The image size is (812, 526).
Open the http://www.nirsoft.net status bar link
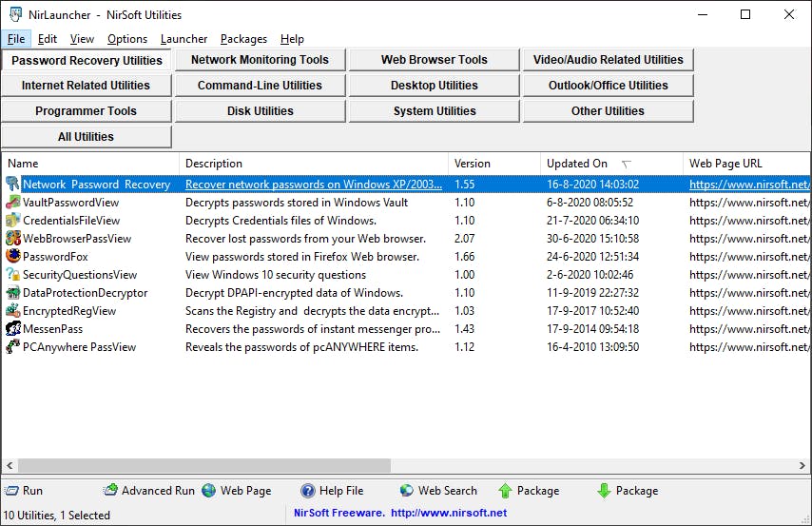point(449,513)
